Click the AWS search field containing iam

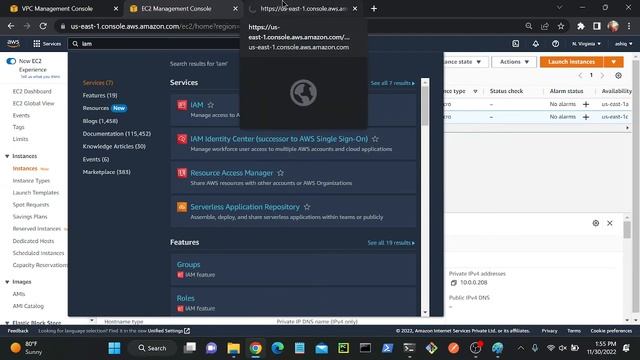click(155, 44)
